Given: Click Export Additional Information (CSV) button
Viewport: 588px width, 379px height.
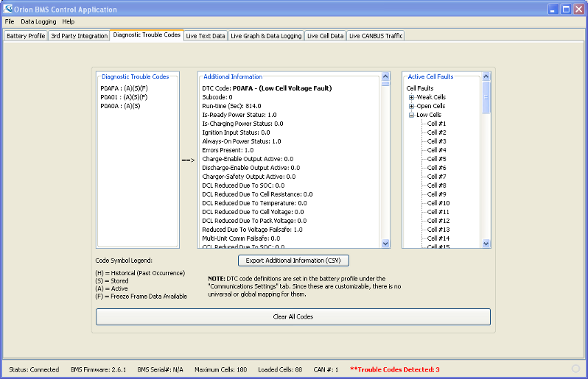Looking at the screenshot, I should (x=293, y=261).
